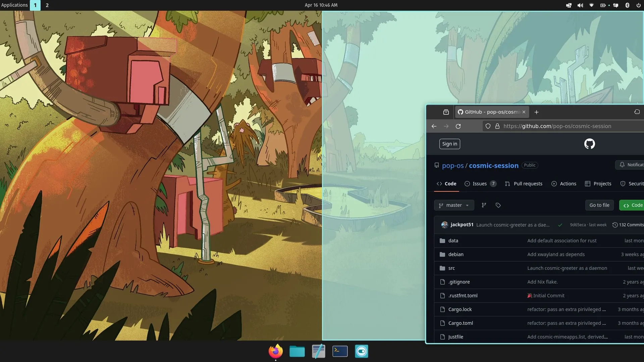Click Go to file button
Image resolution: width=644 pixels, height=362 pixels.
(599, 205)
